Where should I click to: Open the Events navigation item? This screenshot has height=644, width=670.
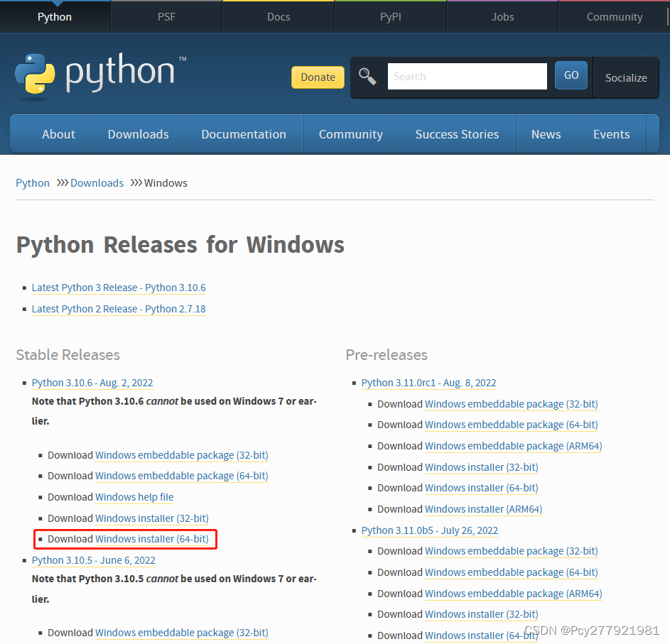coord(612,134)
